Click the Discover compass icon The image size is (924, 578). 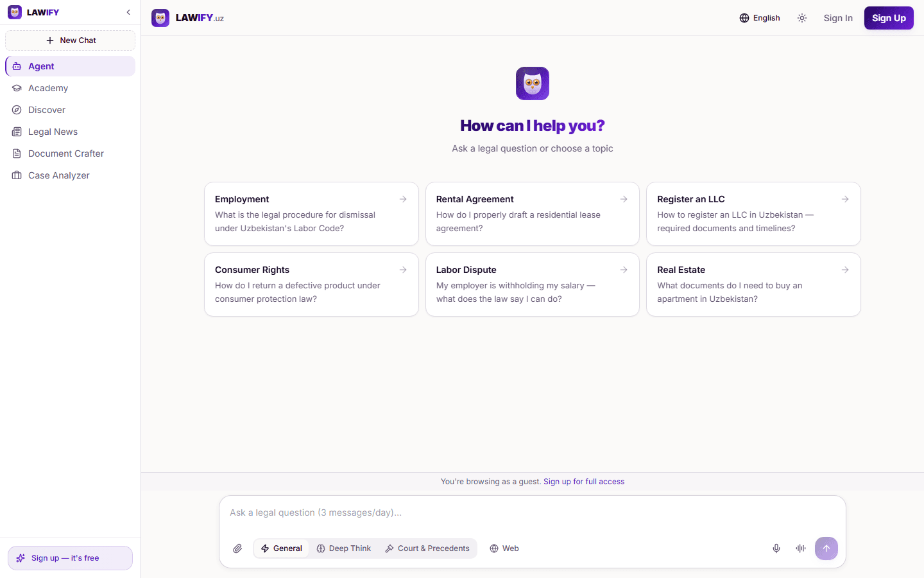coord(17,110)
